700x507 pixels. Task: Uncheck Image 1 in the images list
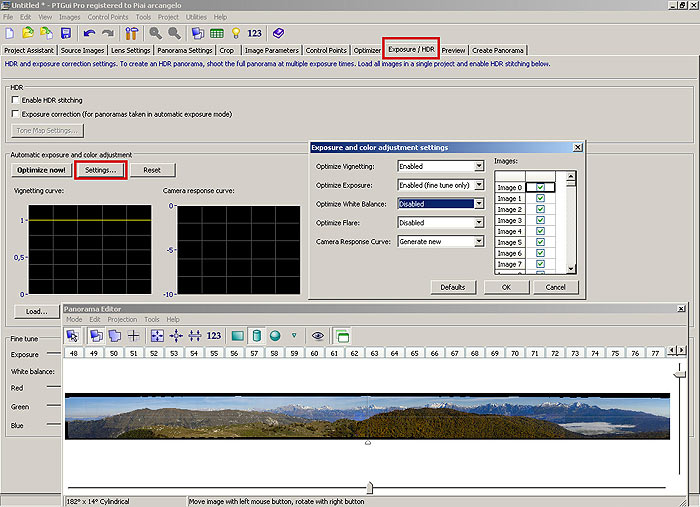click(x=540, y=198)
